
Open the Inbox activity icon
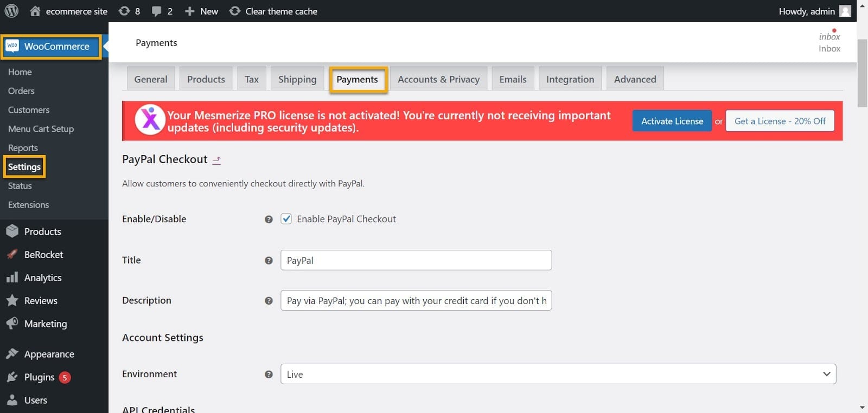click(x=829, y=41)
